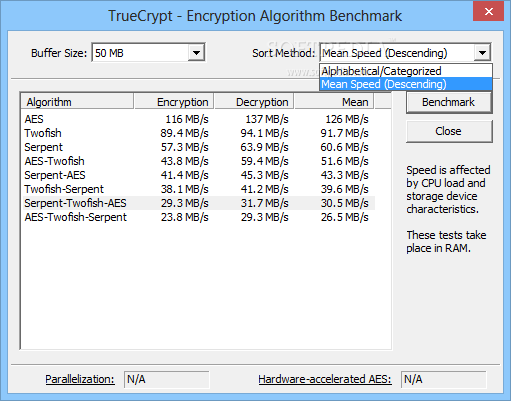Click the Mean column header

334,102
